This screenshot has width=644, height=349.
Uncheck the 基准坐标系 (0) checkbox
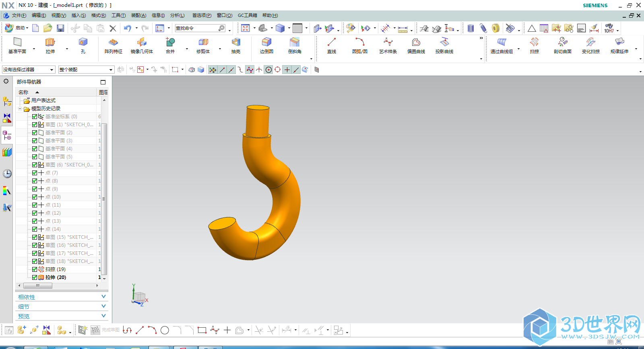[35, 117]
